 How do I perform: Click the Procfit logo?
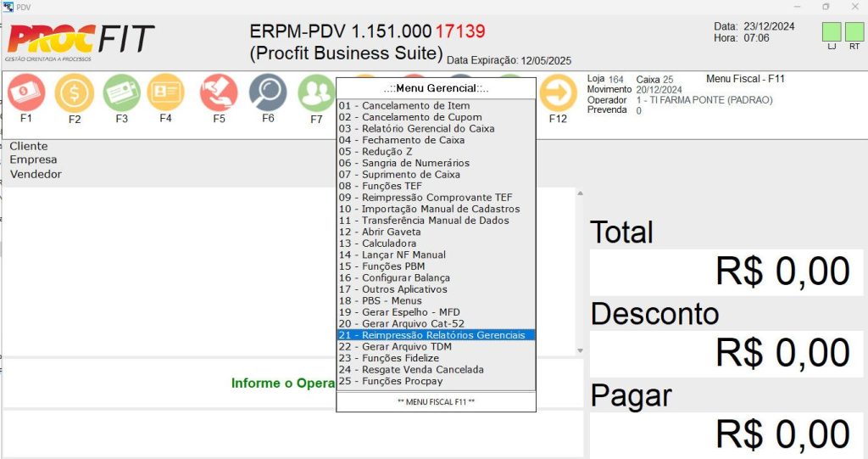[81, 42]
